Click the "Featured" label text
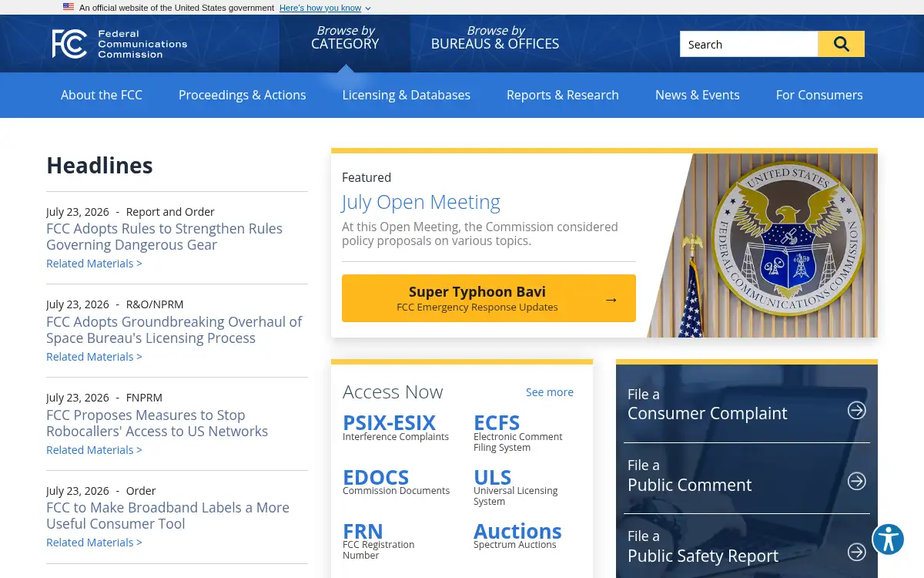Viewport: 924px width, 578px height. tap(367, 177)
